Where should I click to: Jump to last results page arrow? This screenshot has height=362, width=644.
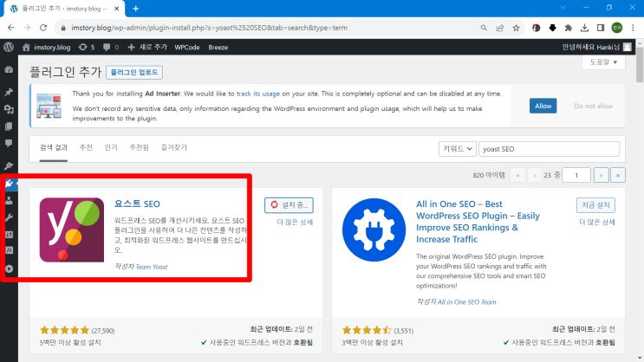pyautogui.click(x=618, y=175)
